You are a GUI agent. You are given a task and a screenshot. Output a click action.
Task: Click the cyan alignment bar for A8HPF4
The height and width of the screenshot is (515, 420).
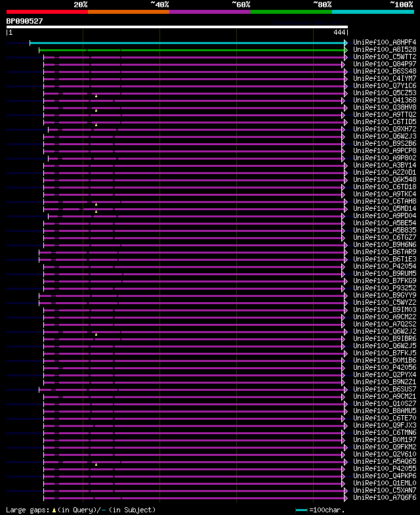click(x=187, y=43)
